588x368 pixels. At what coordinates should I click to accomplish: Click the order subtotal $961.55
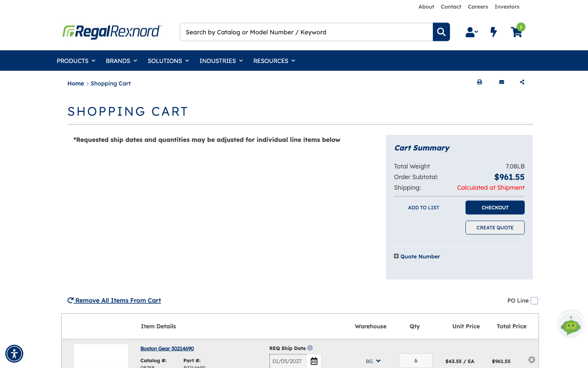pos(509,177)
